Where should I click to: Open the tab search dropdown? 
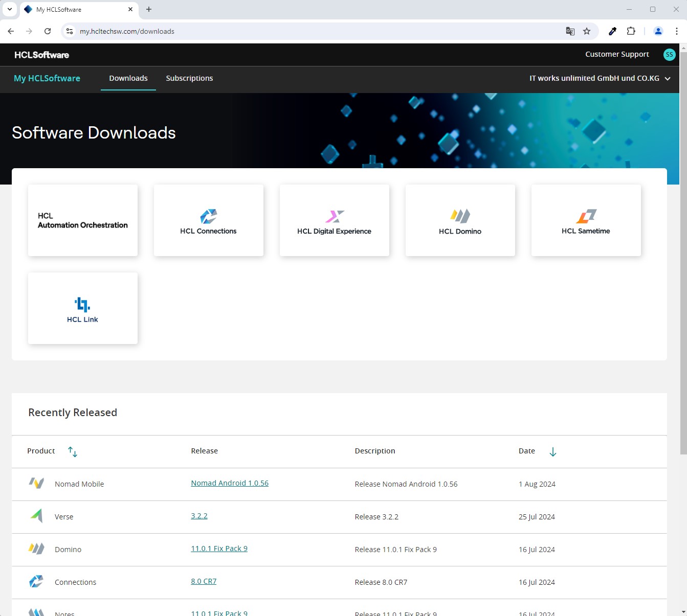tap(9, 9)
